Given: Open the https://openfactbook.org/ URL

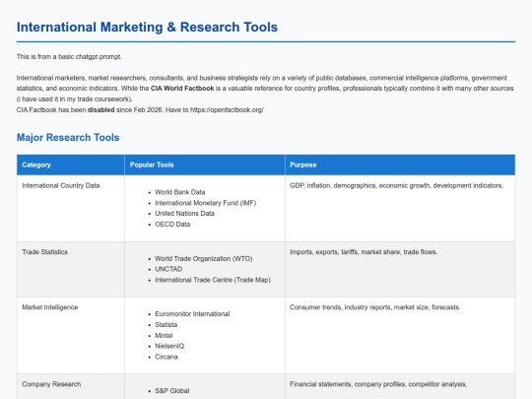Looking at the screenshot, I should 227,110.
